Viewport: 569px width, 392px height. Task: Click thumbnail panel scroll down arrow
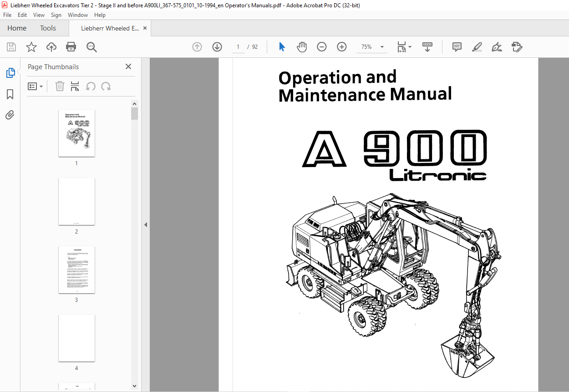pyautogui.click(x=135, y=386)
